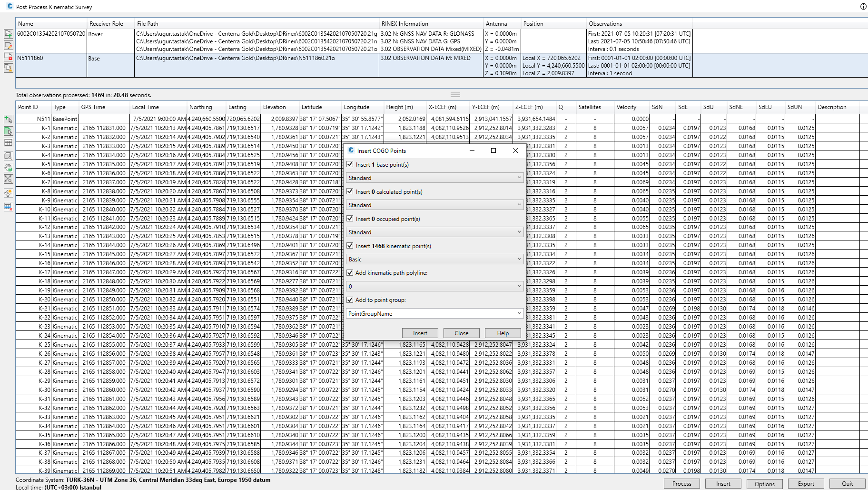The width and height of the screenshot is (868, 490).
Task: Toggle Insert 1468 kinematic point(s) checkbox
Action: tap(350, 246)
